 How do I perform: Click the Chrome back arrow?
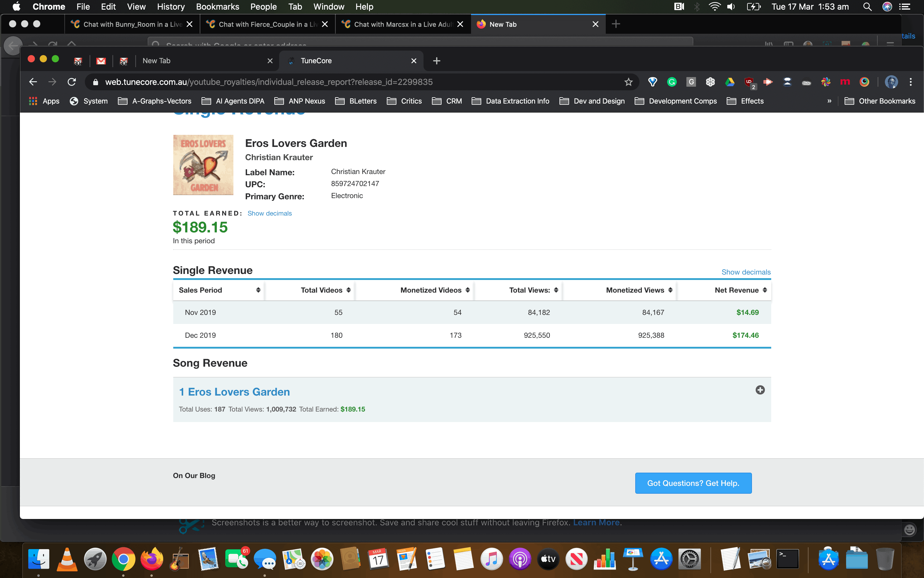33,82
